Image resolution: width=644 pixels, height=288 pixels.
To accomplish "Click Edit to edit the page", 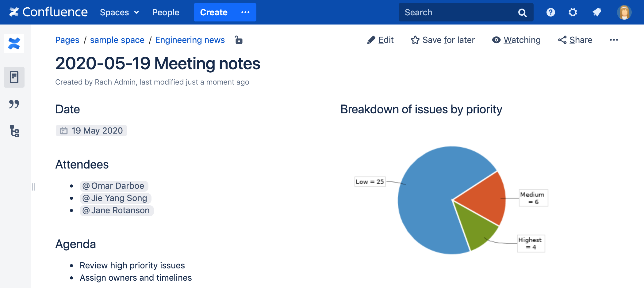I will [380, 40].
